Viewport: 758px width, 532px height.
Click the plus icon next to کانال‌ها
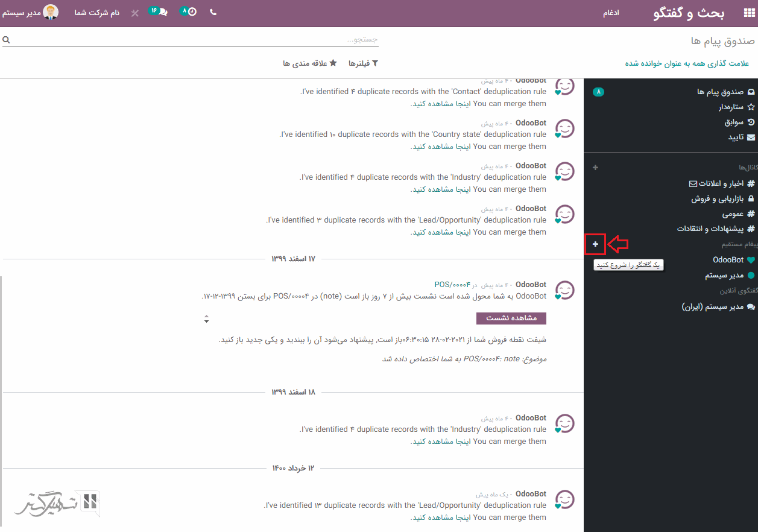point(595,167)
